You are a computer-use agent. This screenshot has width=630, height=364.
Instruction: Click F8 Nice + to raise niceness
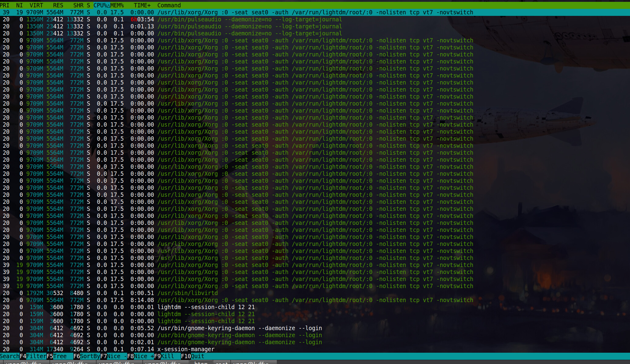[141, 356]
